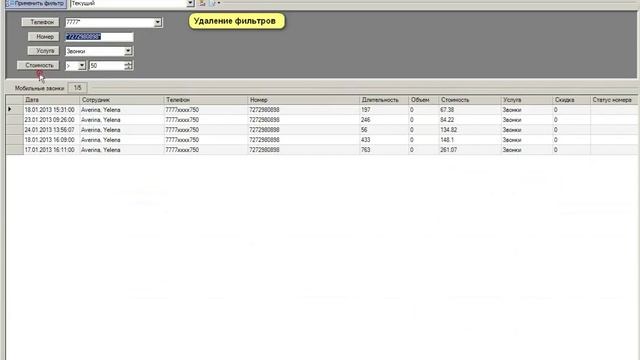
Task: Open the Текущий filter combo box
Action: tap(190, 3)
